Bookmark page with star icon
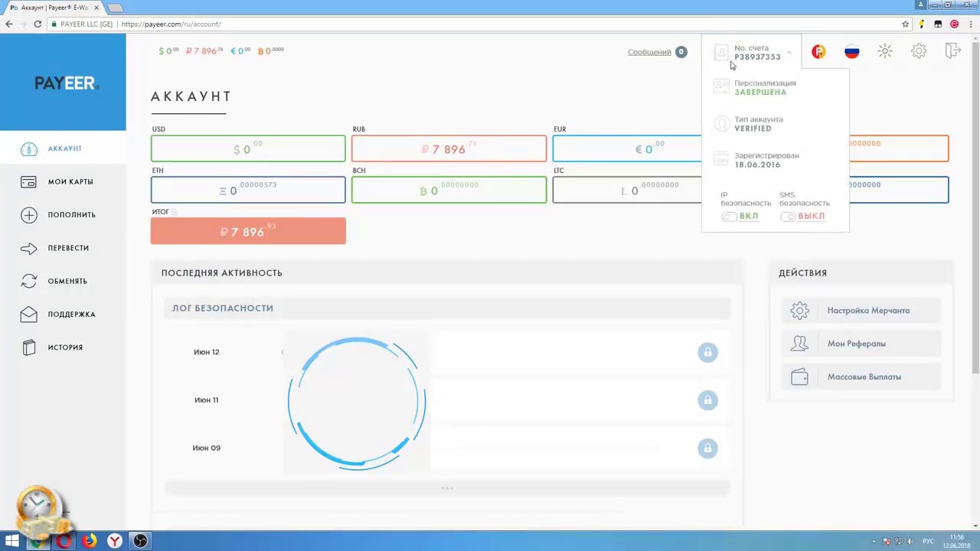 click(905, 24)
